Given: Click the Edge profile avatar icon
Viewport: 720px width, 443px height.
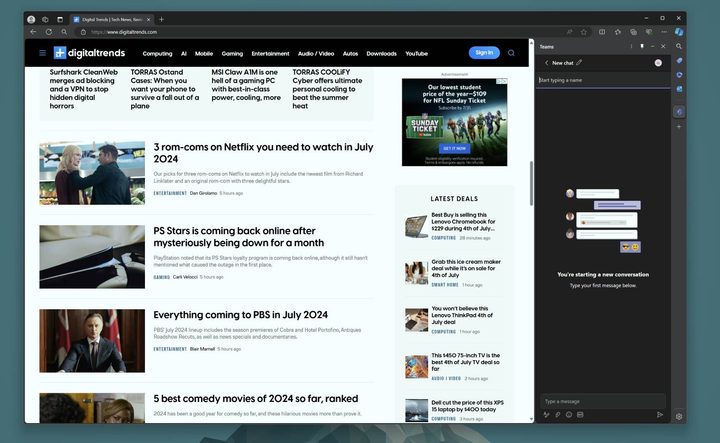Looking at the screenshot, I should [x=31, y=19].
